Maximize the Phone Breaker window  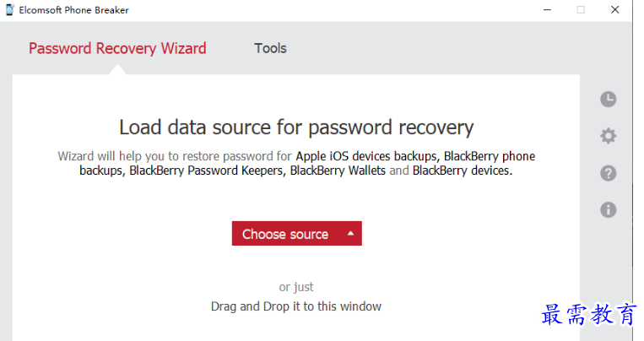(581, 10)
